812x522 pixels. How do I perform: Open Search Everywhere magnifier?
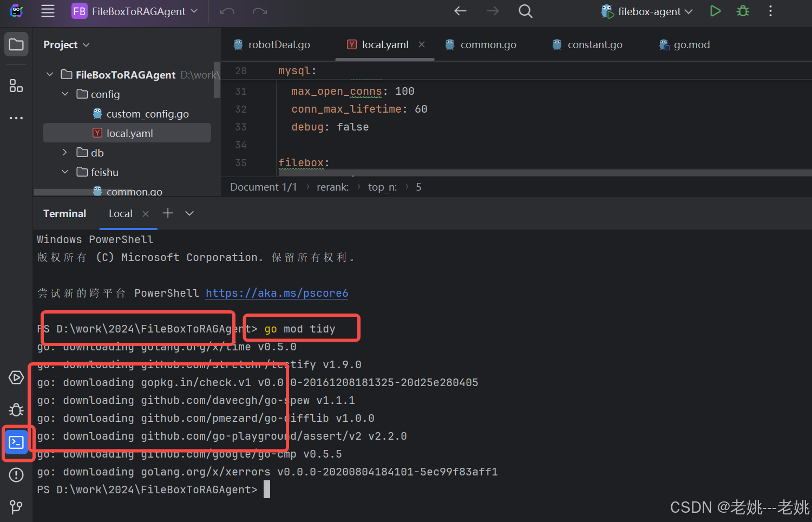(x=525, y=11)
